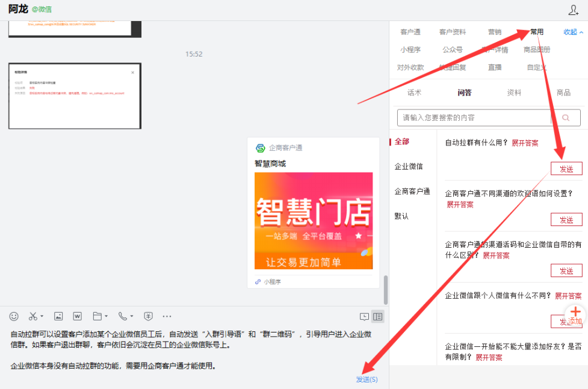Select the screenshot scissors tool
The height and width of the screenshot is (389, 588).
32,316
